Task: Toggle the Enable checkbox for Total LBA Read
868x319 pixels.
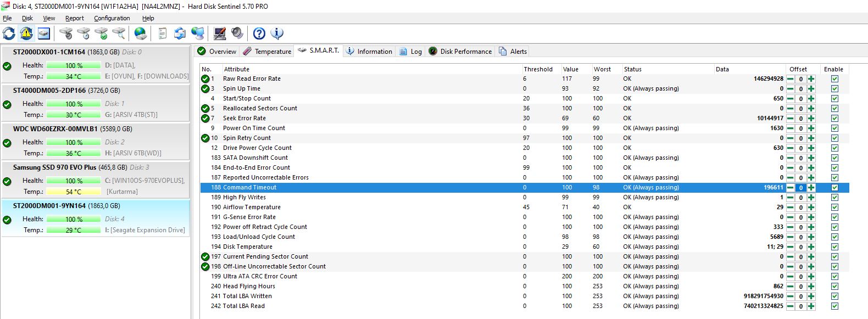Action: [x=834, y=306]
